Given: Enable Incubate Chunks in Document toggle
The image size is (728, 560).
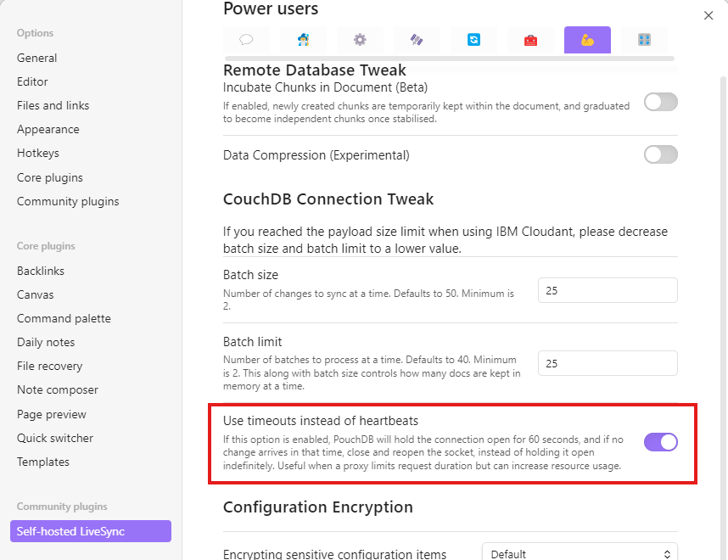Looking at the screenshot, I should pyautogui.click(x=660, y=102).
